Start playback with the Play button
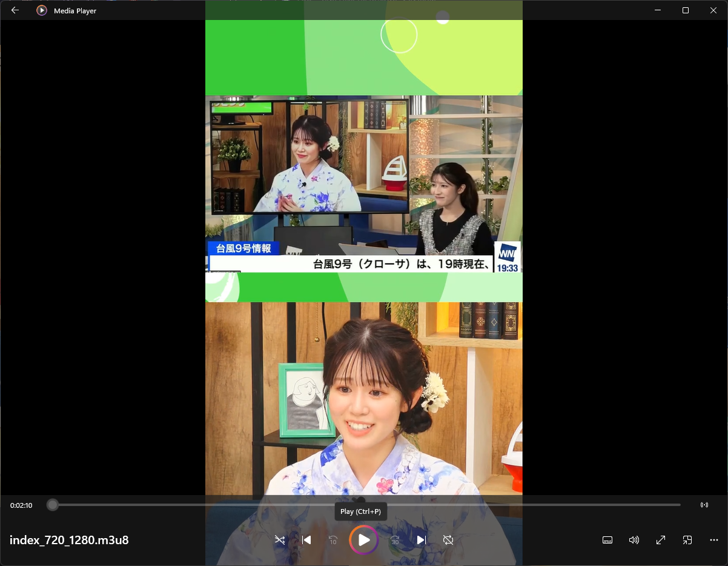This screenshot has height=566, width=728. (364, 540)
